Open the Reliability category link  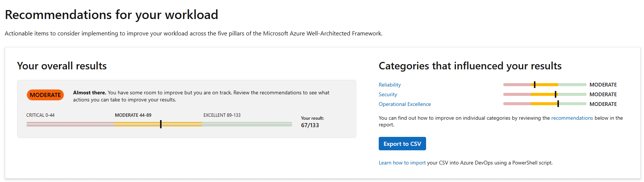(x=390, y=85)
